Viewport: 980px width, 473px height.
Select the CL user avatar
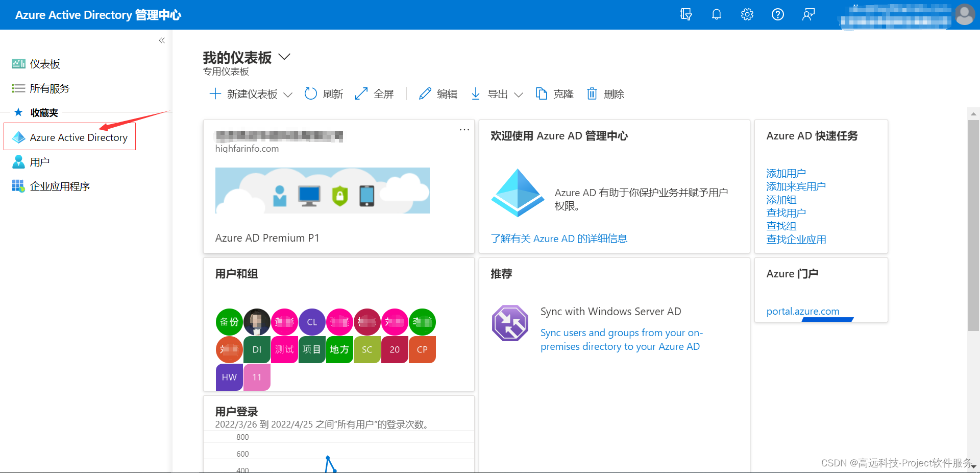[x=312, y=322]
